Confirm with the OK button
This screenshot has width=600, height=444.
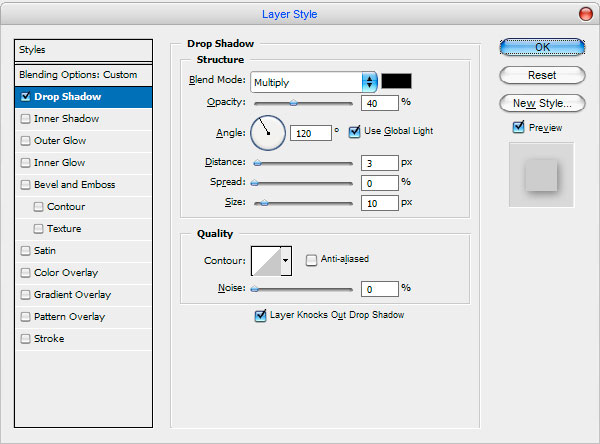(x=542, y=47)
